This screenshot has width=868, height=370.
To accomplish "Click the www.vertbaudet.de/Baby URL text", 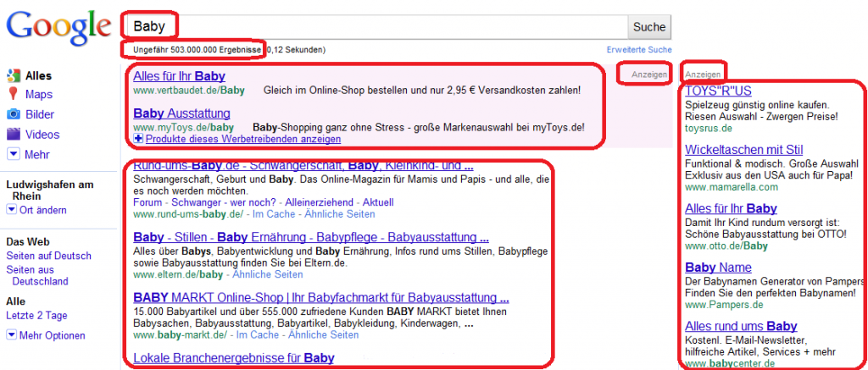I will 189,90.
